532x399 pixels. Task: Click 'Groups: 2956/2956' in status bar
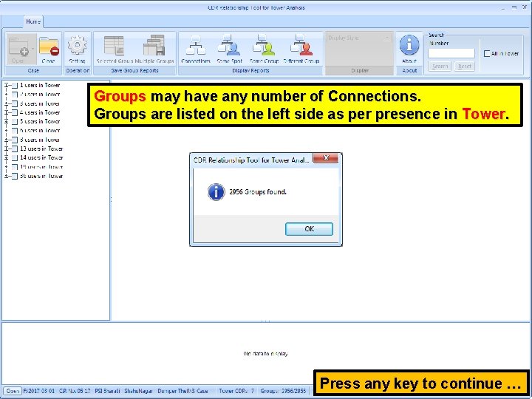(283, 391)
